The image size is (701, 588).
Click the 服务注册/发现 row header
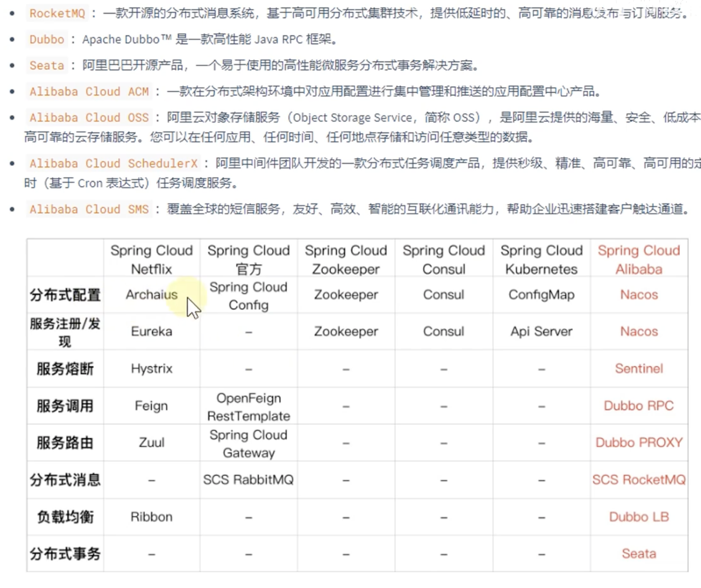(x=65, y=332)
